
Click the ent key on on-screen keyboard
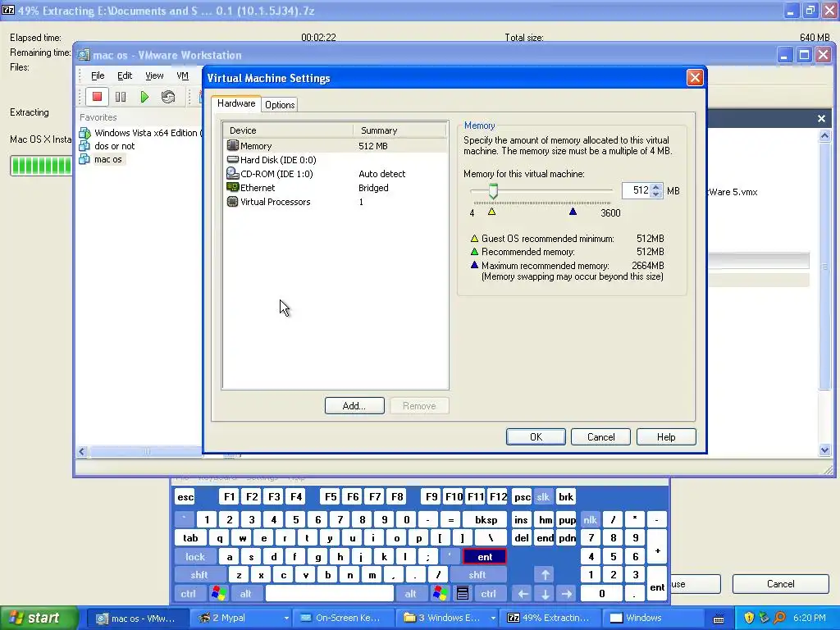(x=485, y=557)
